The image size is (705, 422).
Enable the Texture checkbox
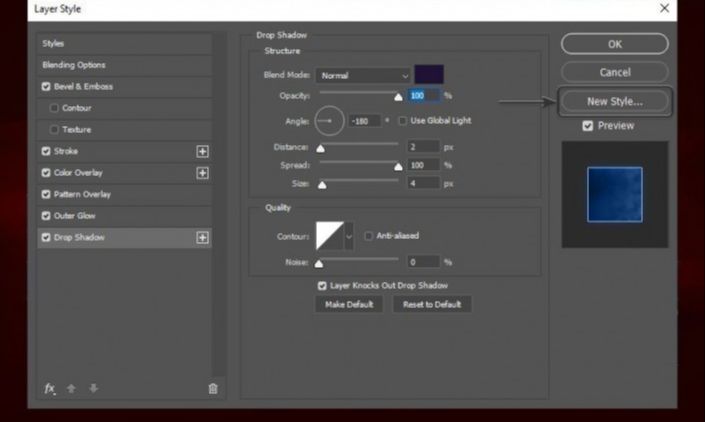[x=54, y=129]
